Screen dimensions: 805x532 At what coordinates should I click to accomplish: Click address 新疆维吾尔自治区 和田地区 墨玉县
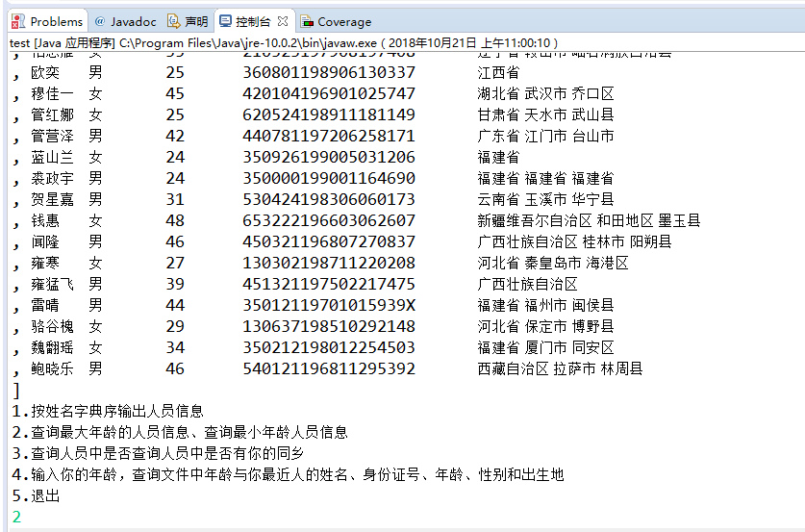589,220
